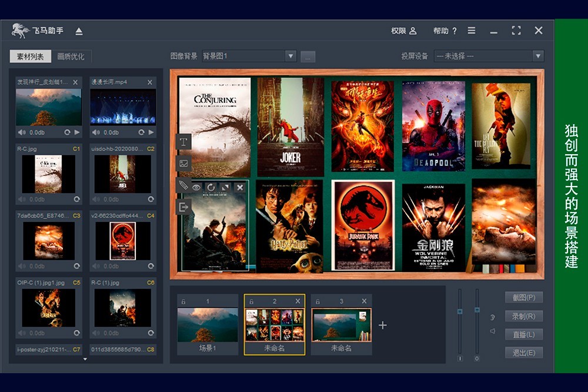The width and height of the screenshot is (588, 392).
Task: Toggle the ear monitoring icon
Action: [492, 317]
